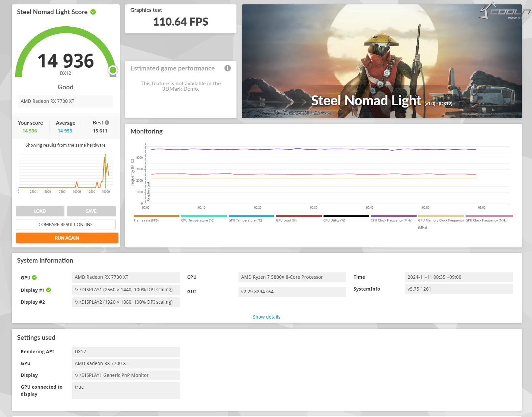The image size is (532, 417).
Task: Toggle CPU Clock Frequency legend swatch
Action: [393, 216]
